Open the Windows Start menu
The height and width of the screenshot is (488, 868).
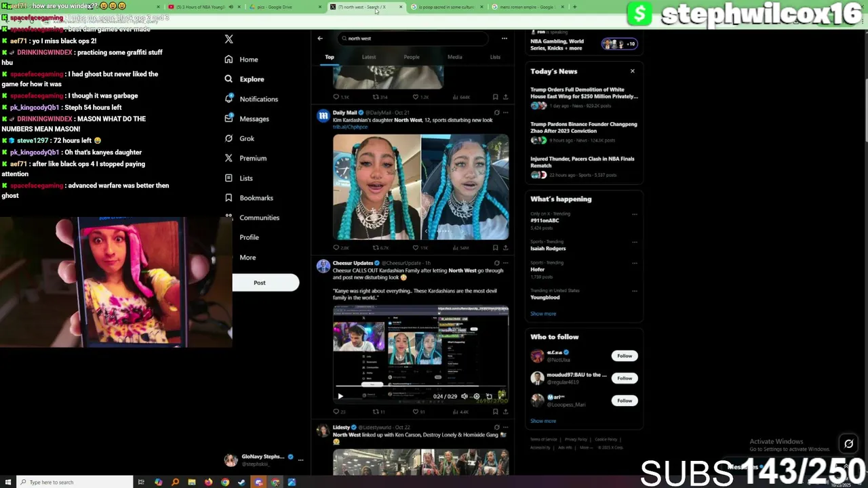click(x=7, y=482)
